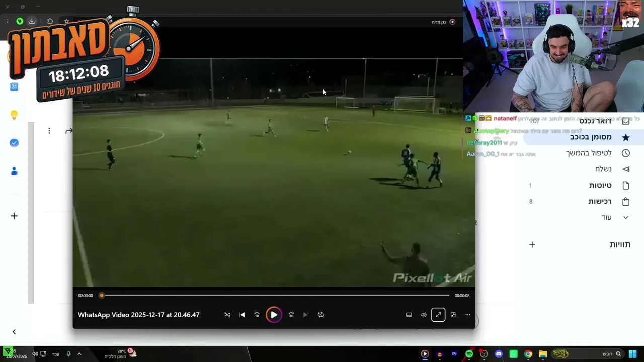The width and height of the screenshot is (644, 362).
Task: Switch to the mini player view
Action: tap(453, 315)
